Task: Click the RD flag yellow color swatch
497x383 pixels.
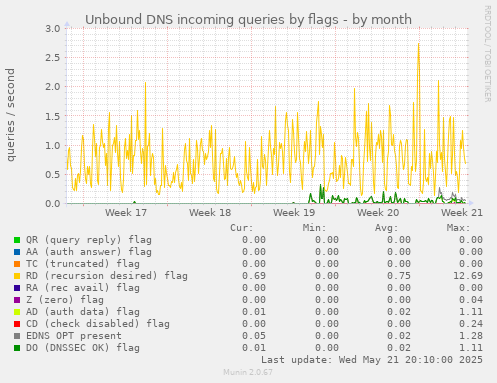Action: tap(17, 276)
